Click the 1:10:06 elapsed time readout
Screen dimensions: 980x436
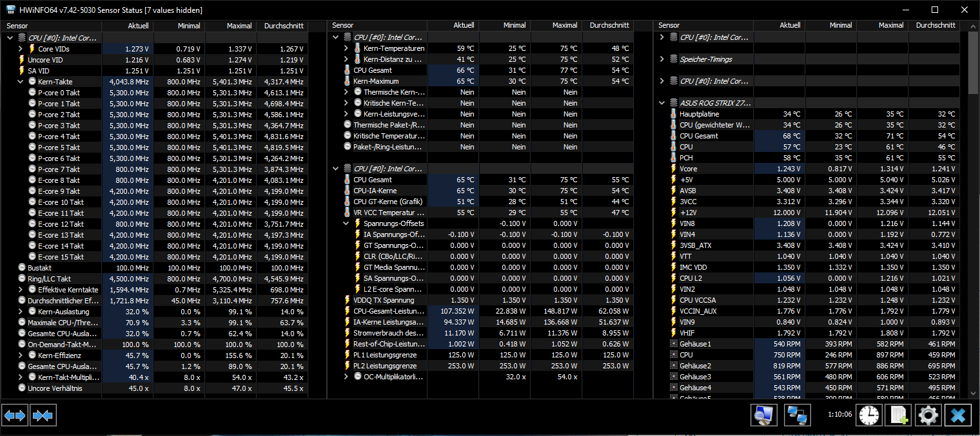click(x=840, y=415)
